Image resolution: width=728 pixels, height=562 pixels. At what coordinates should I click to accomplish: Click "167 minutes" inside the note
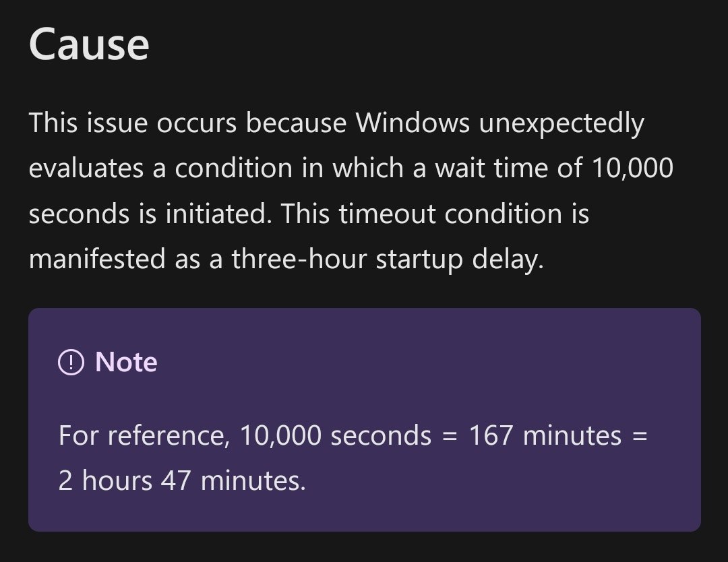click(545, 435)
